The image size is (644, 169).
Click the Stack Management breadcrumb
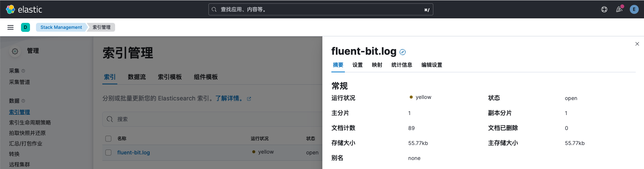(x=61, y=27)
